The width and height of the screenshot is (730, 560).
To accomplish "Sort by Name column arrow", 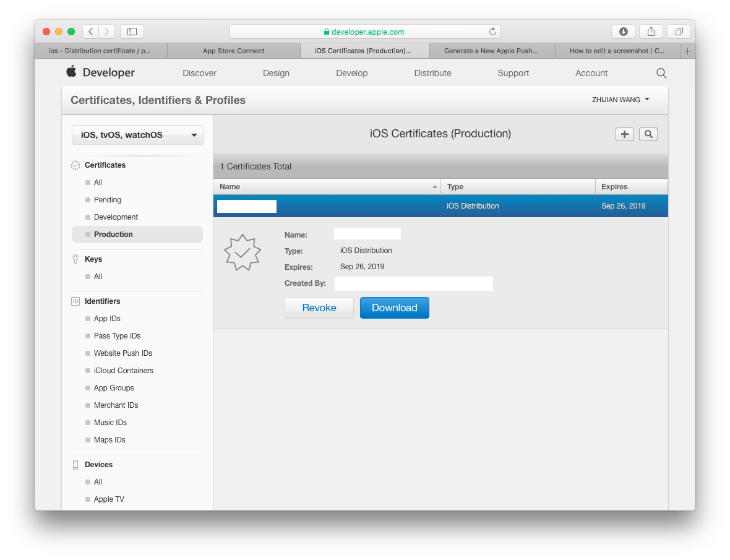I will point(434,187).
